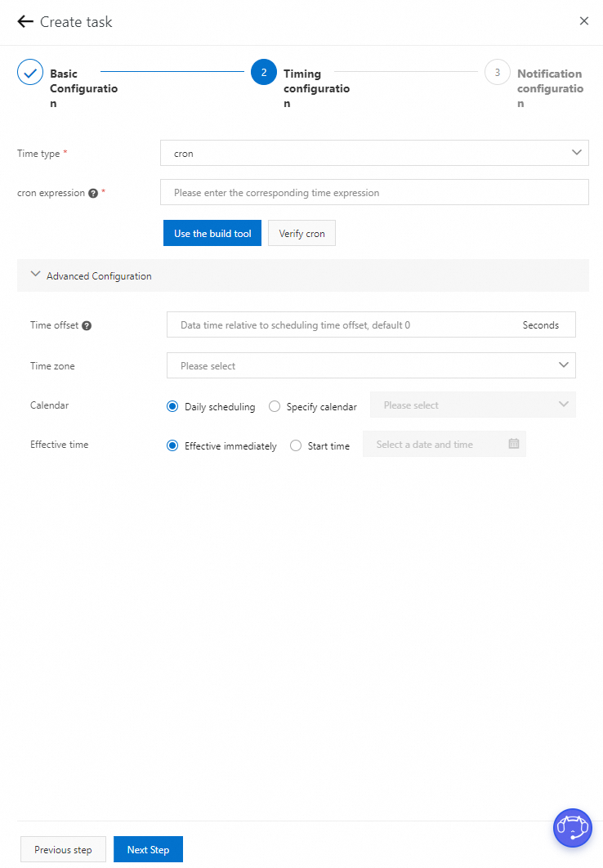Click the calendar icon in Start time field
Image resolution: width=603 pixels, height=868 pixels.
click(x=514, y=445)
